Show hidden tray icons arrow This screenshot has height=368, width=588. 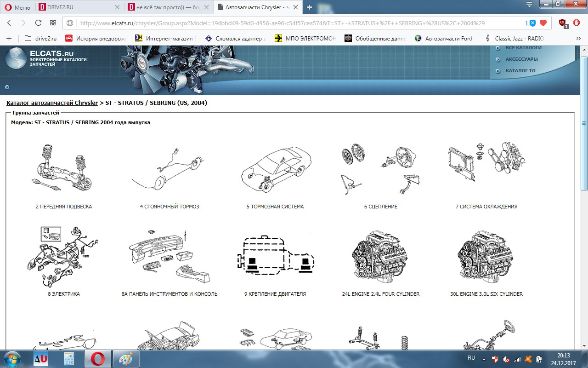tap(484, 359)
